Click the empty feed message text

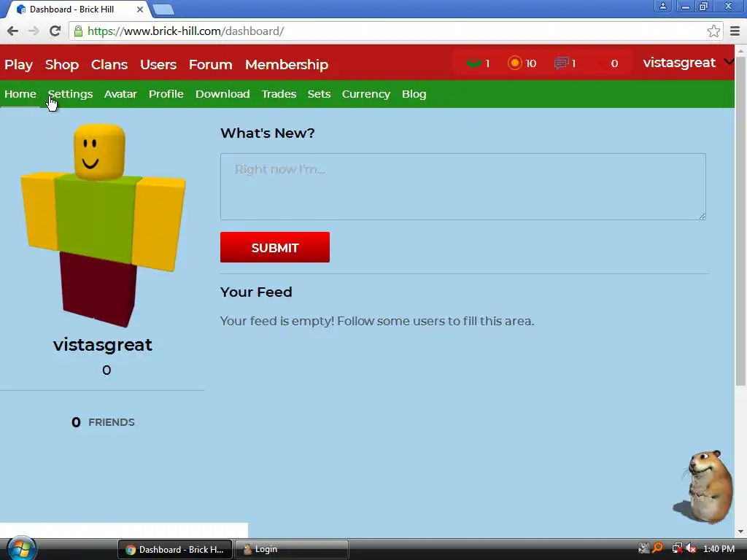pos(377,321)
